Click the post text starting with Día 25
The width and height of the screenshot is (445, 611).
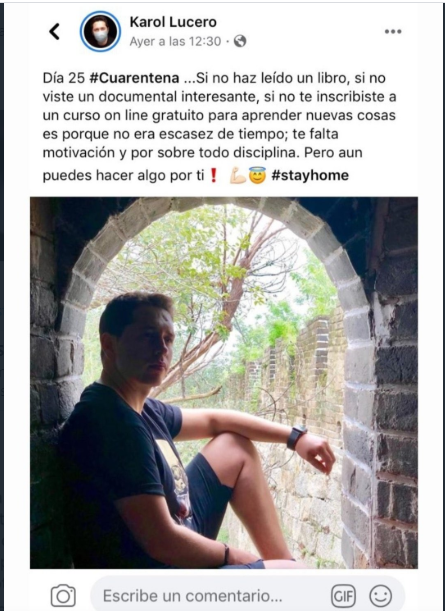219,126
